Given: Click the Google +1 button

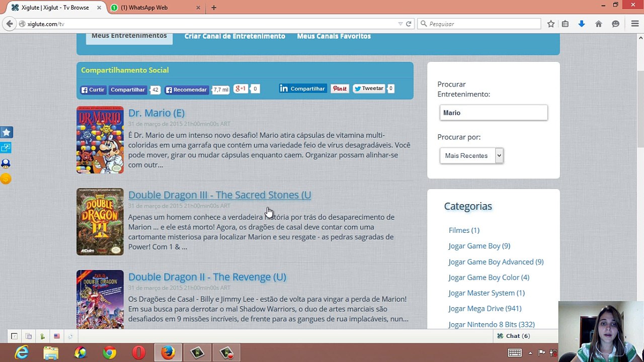Looking at the screenshot, I should click(240, 89).
